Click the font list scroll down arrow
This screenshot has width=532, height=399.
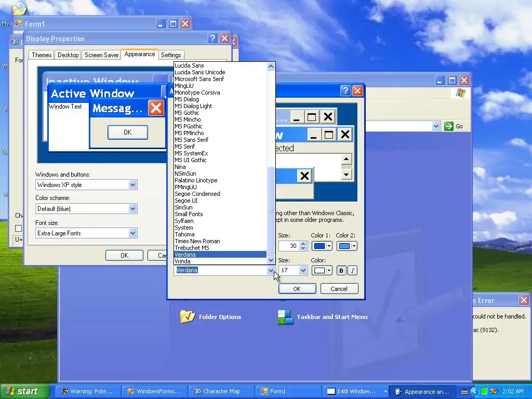[x=271, y=260]
